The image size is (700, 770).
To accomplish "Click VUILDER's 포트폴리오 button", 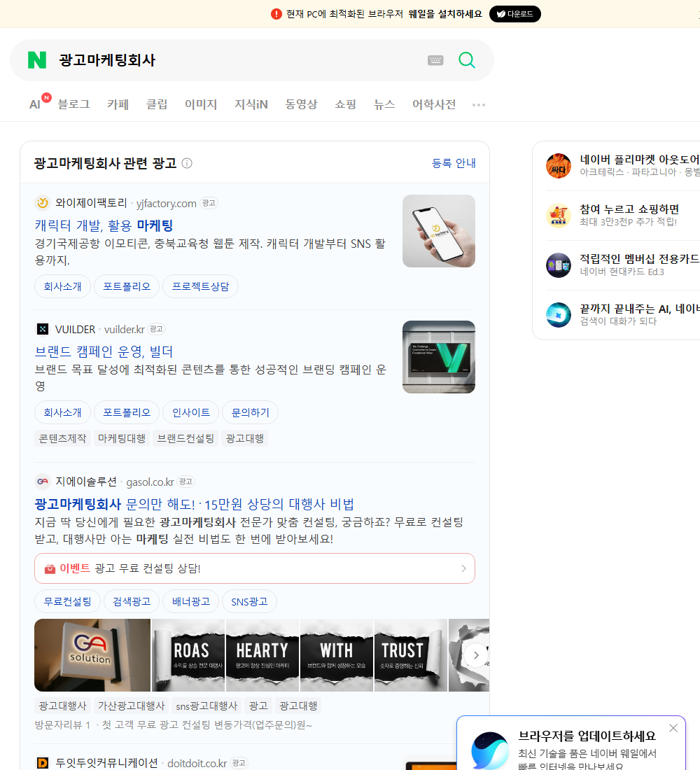I will 126,412.
